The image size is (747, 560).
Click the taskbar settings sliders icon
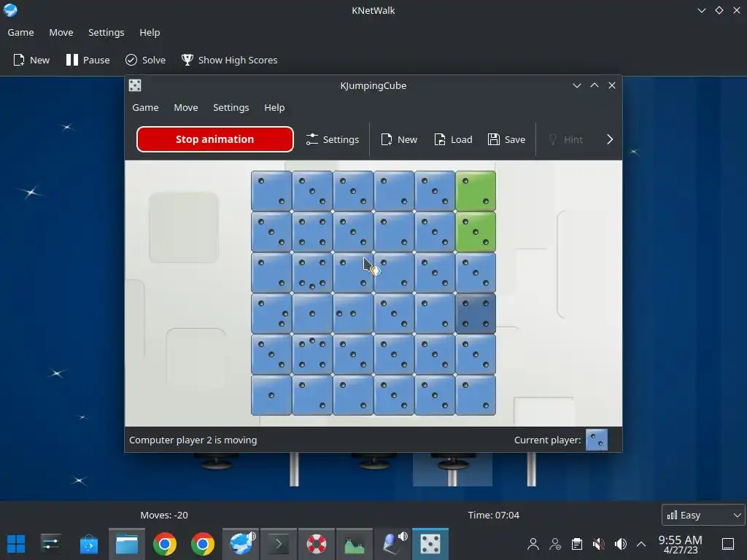pyautogui.click(x=50, y=544)
